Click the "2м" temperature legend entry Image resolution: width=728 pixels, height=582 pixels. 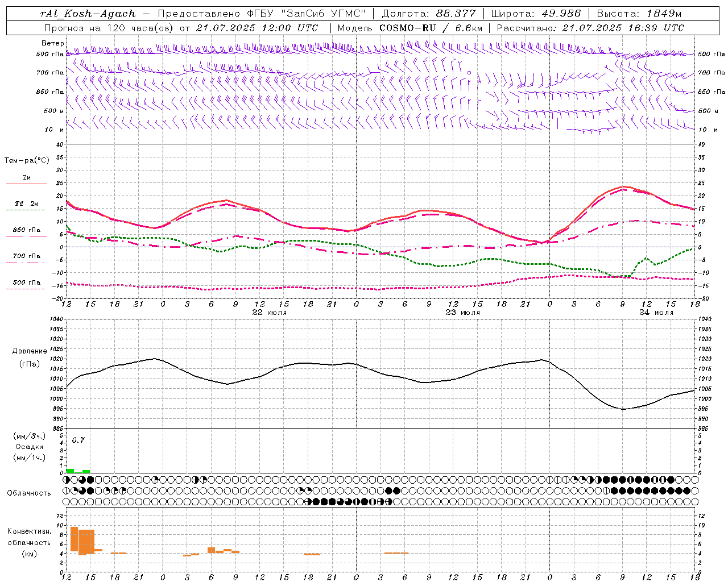click(x=27, y=178)
